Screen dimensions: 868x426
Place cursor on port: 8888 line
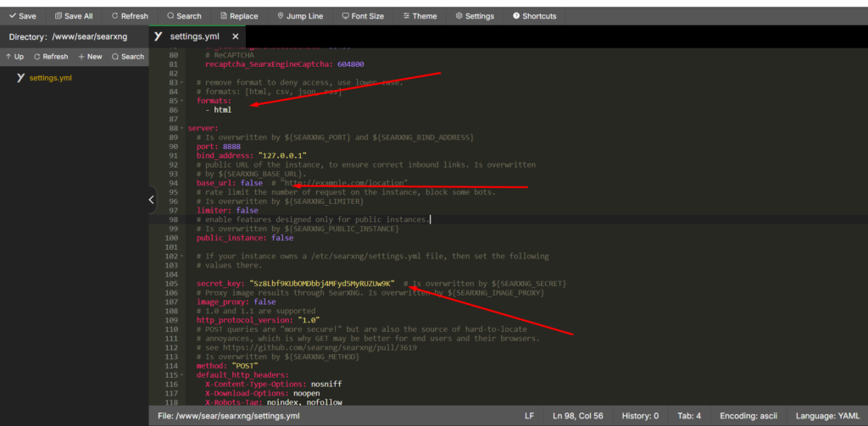click(219, 147)
